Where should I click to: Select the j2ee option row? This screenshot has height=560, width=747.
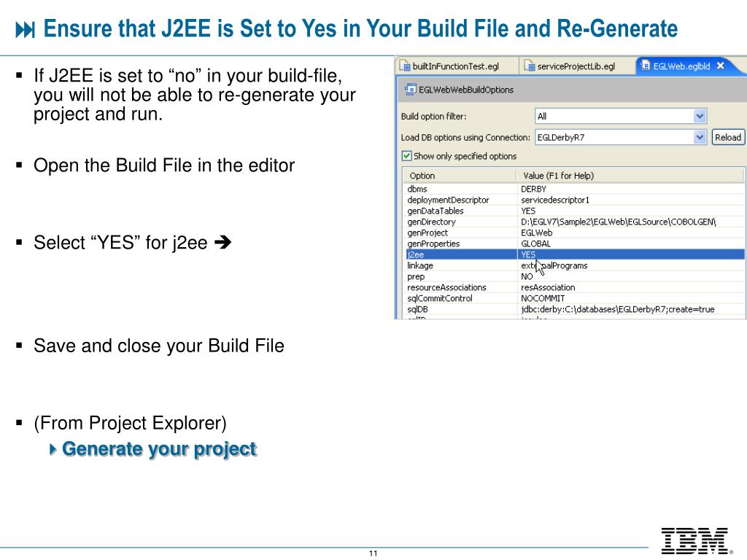tap(575, 254)
